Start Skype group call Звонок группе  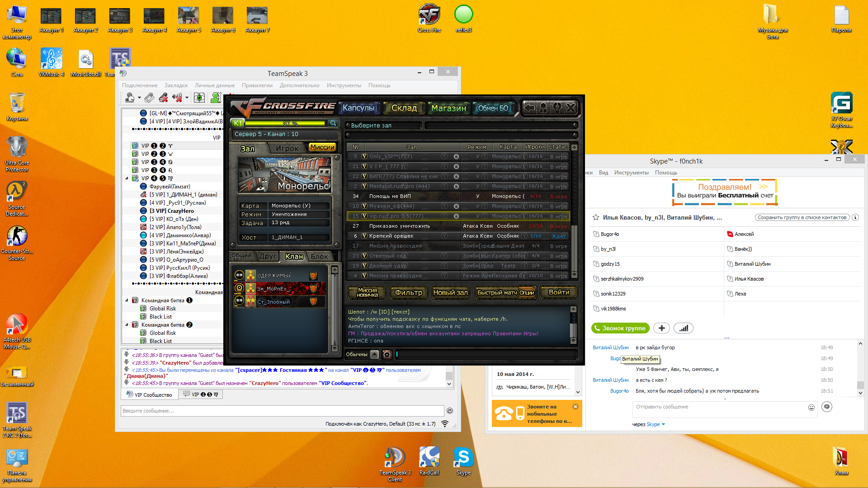click(620, 328)
